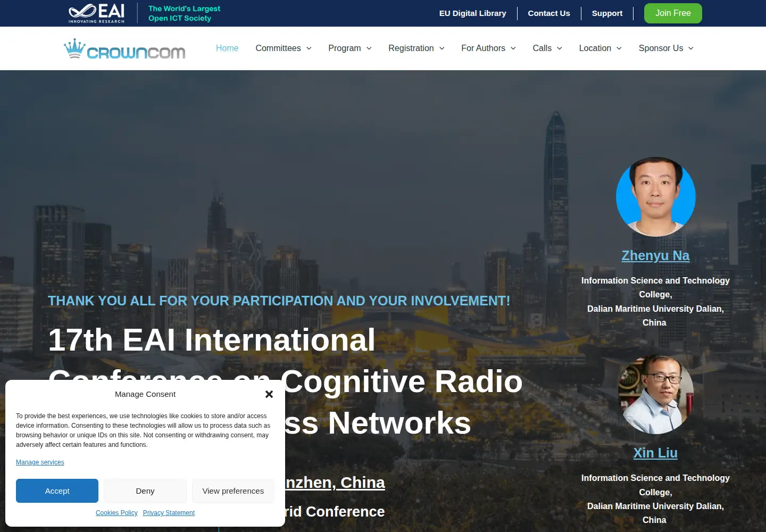The width and height of the screenshot is (766, 532).
Task: Visit the Support page
Action: (x=607, y=13)
